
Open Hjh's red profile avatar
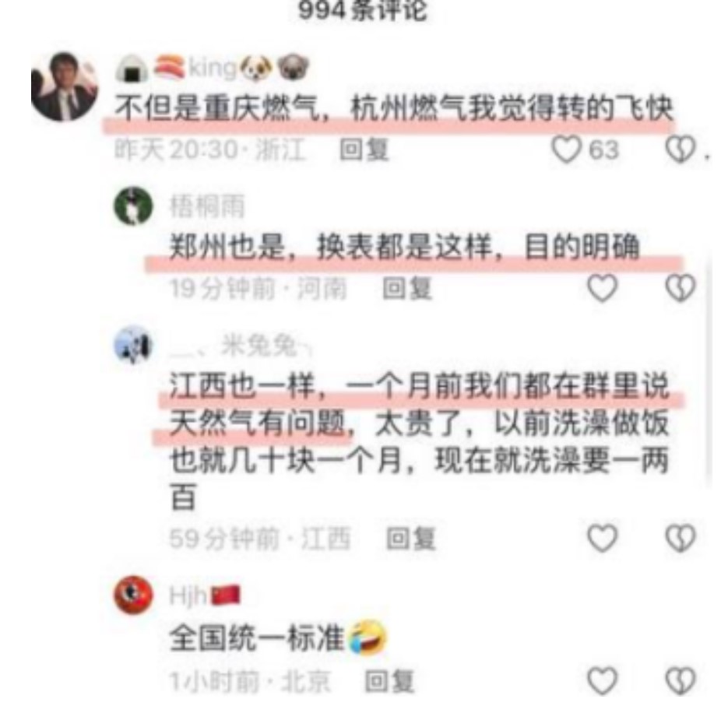[133, 595]
